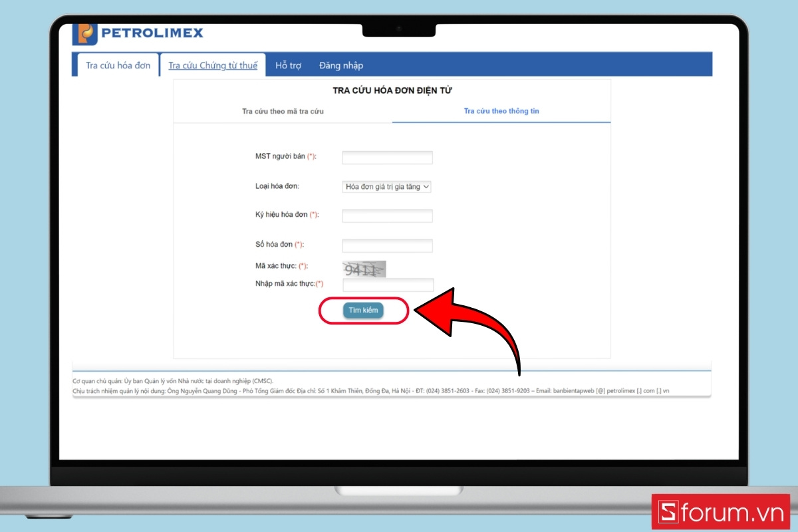
Task: Click the Tìm kiếm button
Action: click(x=363, y=311)
